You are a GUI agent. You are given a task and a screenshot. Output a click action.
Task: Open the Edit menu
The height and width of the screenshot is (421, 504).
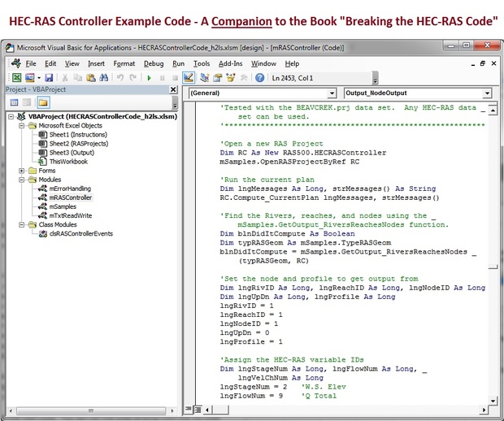click(x=50, y=63)
